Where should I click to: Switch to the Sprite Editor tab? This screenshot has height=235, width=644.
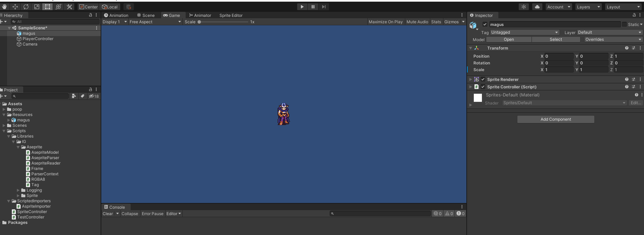tap(231, 16)
